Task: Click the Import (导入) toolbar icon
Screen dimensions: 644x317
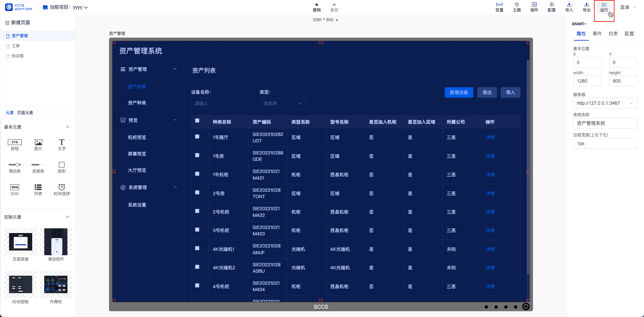Action: pyautogui.click(x=569, y=7)
